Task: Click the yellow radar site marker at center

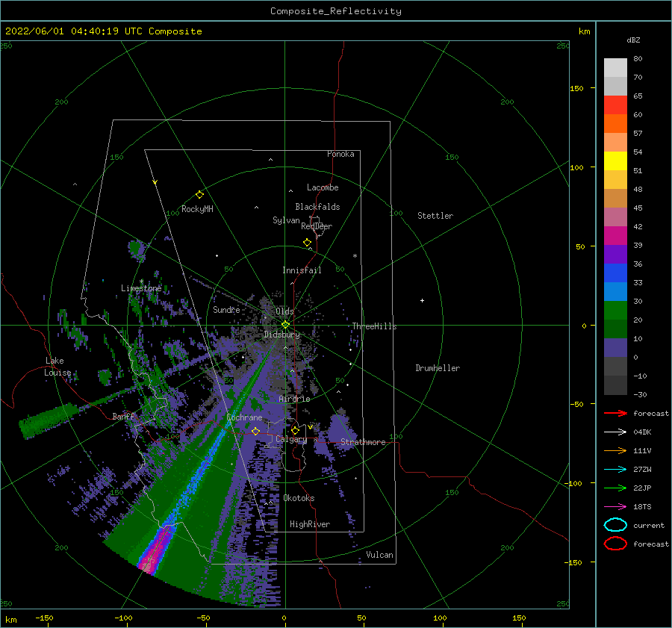Action: click(285, 325)
